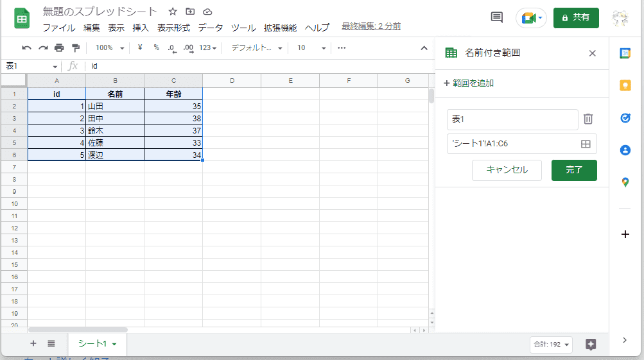
Task: Activate the paint format tool
Action: (x=76, y=48)
